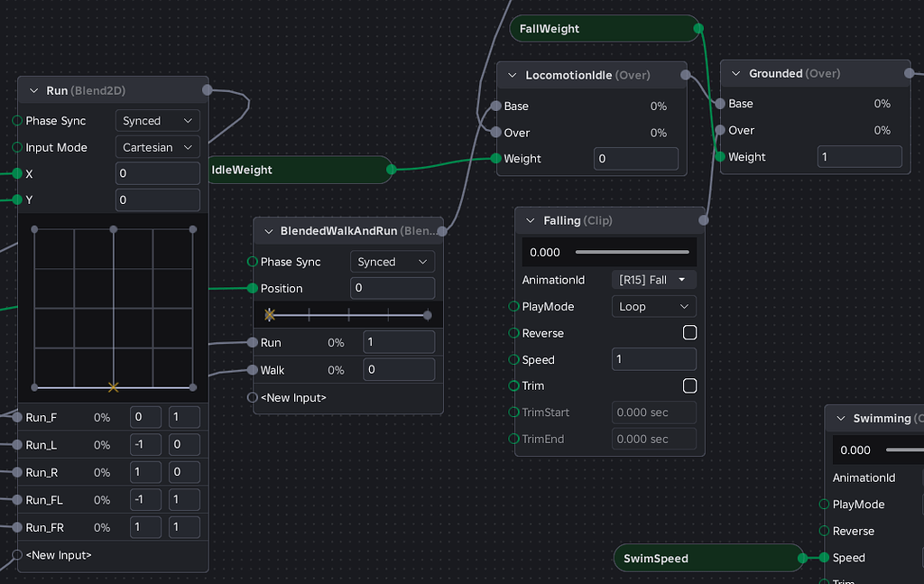The height and width of the screenshot is (584, 924).
Task: Collapse the BlendedWalkAndRun node
Action: point(268,231)
